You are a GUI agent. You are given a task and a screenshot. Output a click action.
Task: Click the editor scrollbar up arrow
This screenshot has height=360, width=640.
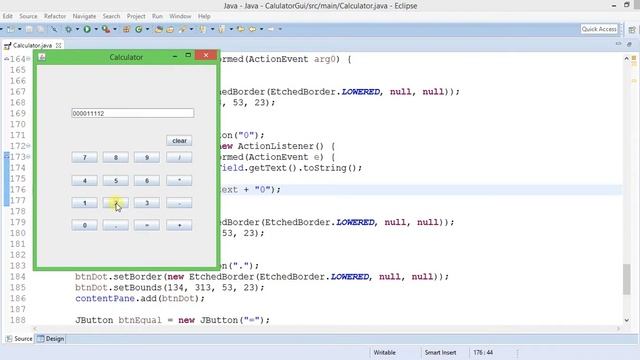(x=627, y=59)
